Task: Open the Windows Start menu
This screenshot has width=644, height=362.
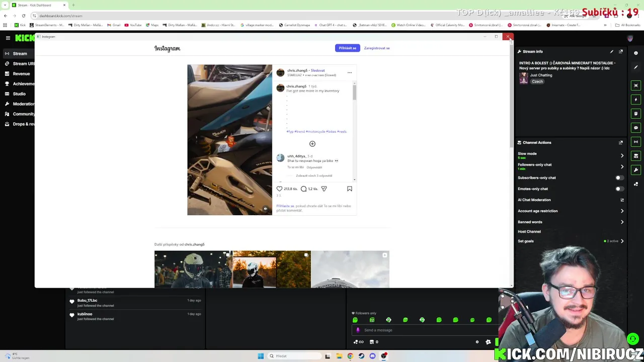Action: tap(261, 356)
